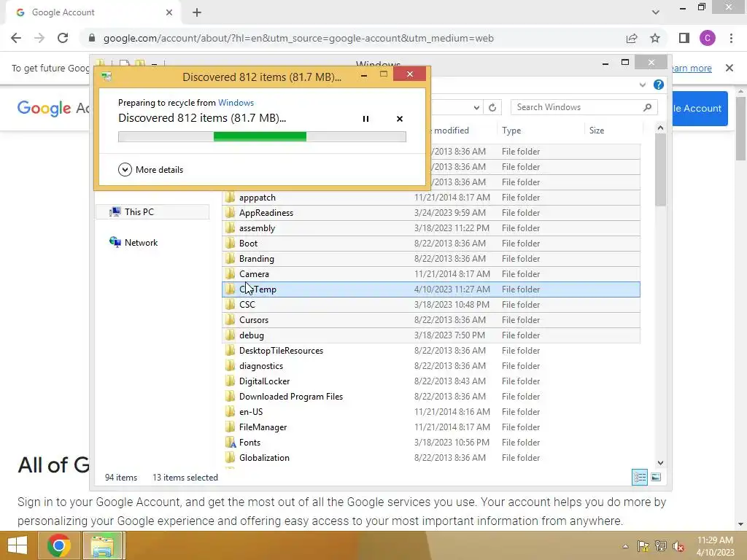Expand the Explorer ribbon chevron
The width and height of the screenshot is (747, 560).
643,85
